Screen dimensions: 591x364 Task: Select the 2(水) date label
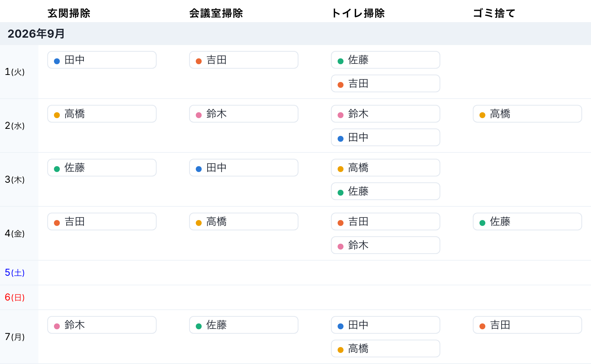coord(15,126)
